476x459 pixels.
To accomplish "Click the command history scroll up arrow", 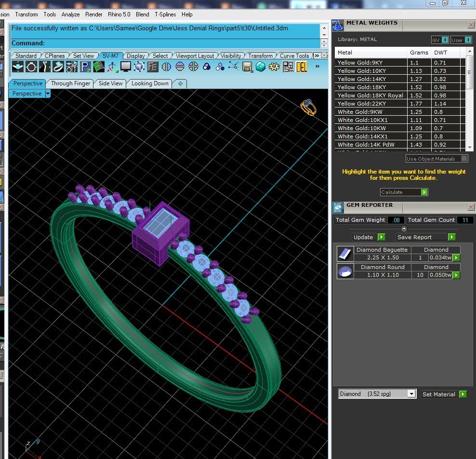I will [x=324, y=28].
